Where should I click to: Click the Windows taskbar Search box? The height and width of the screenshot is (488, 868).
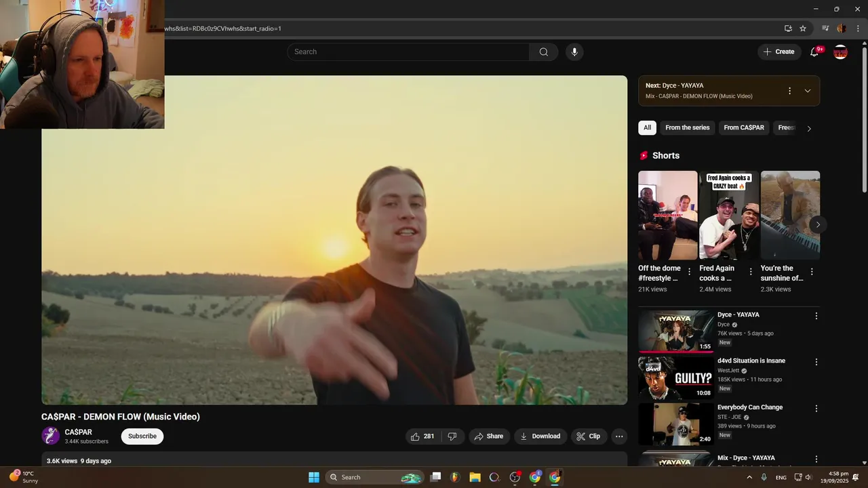click(374, 477)
